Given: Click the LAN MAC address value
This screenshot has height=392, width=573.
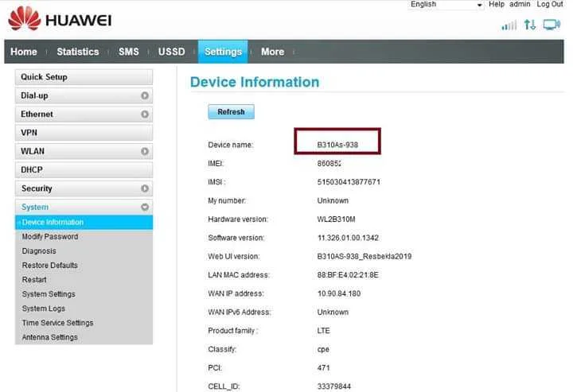Looking at the screenshot, I should (x=348, y=275).
